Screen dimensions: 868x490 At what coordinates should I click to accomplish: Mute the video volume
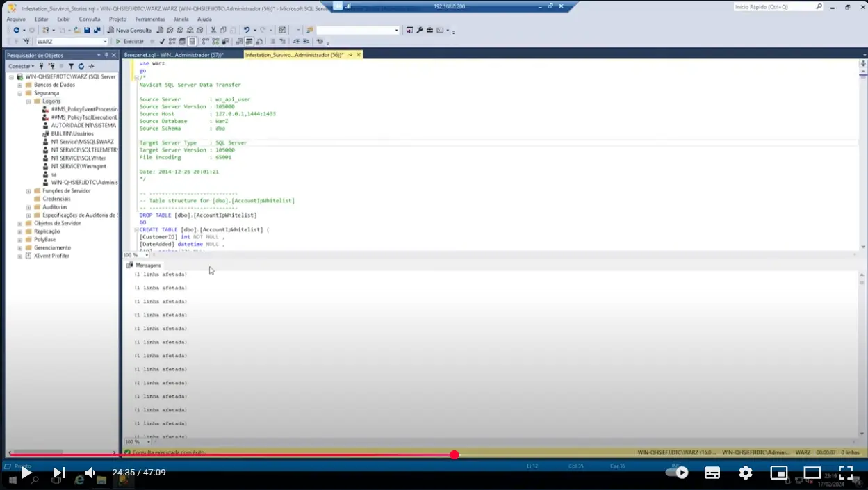(90, 473)
